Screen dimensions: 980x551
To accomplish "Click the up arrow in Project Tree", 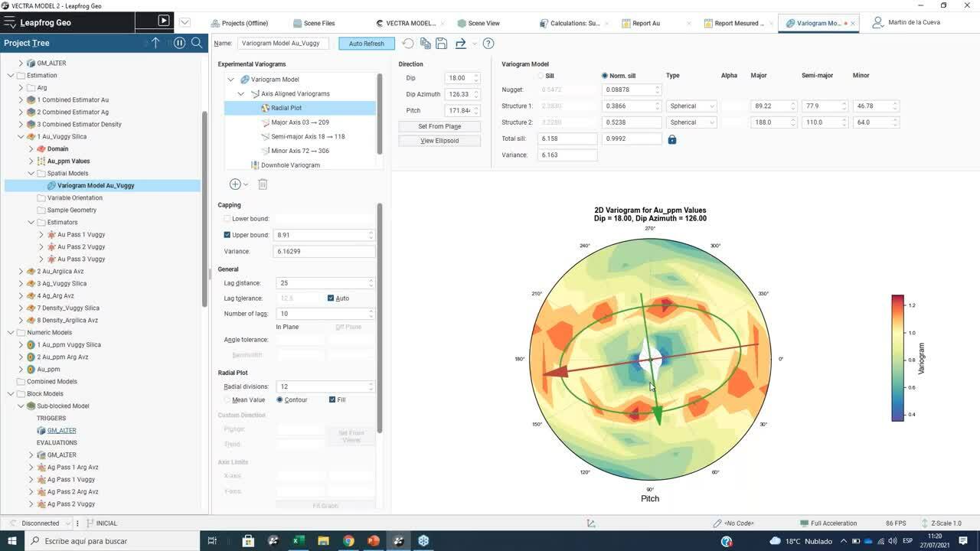I will click(x=155, y=43).
